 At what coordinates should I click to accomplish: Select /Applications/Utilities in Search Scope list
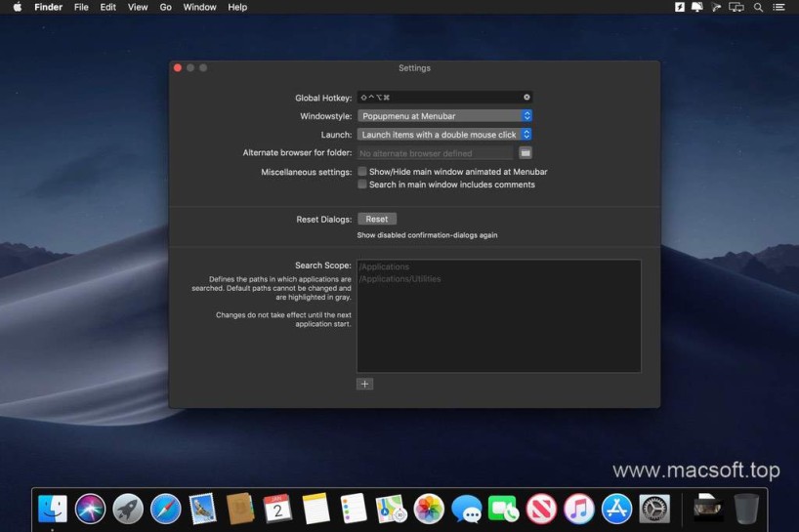[400, 279]
